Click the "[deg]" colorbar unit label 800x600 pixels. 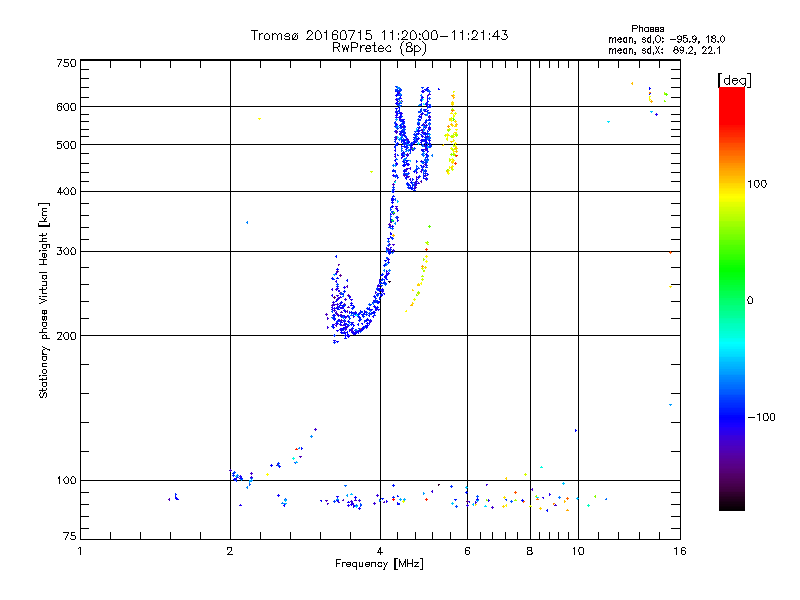[x=734, y=80]
